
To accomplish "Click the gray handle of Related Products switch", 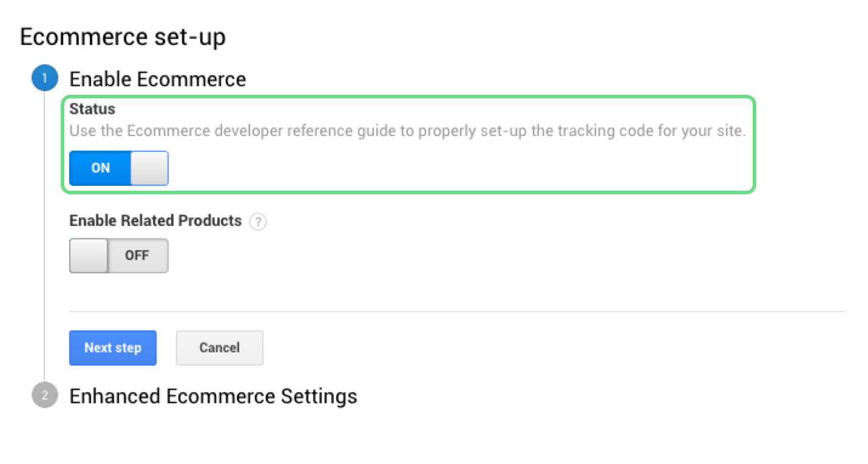I will [x=89, y=256].
